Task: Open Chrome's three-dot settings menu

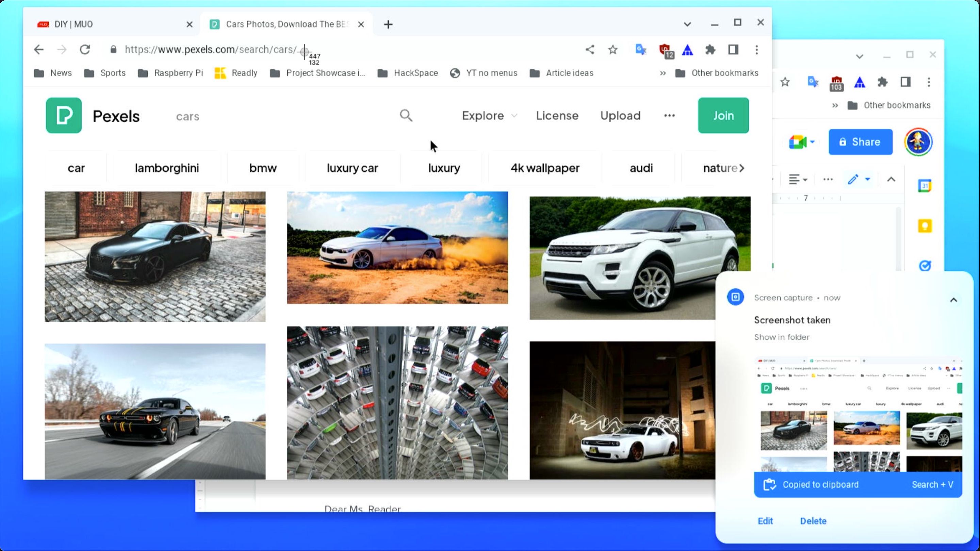Action: tap(756, 50)
